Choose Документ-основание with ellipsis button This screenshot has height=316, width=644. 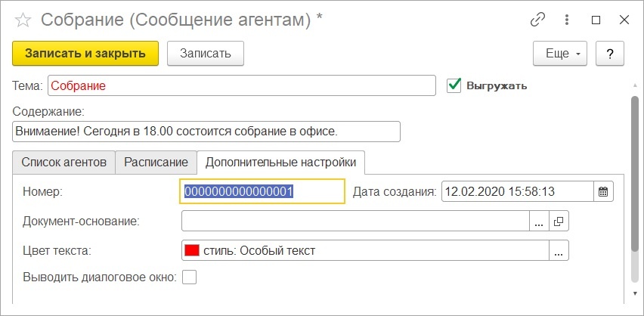point(539,222)
